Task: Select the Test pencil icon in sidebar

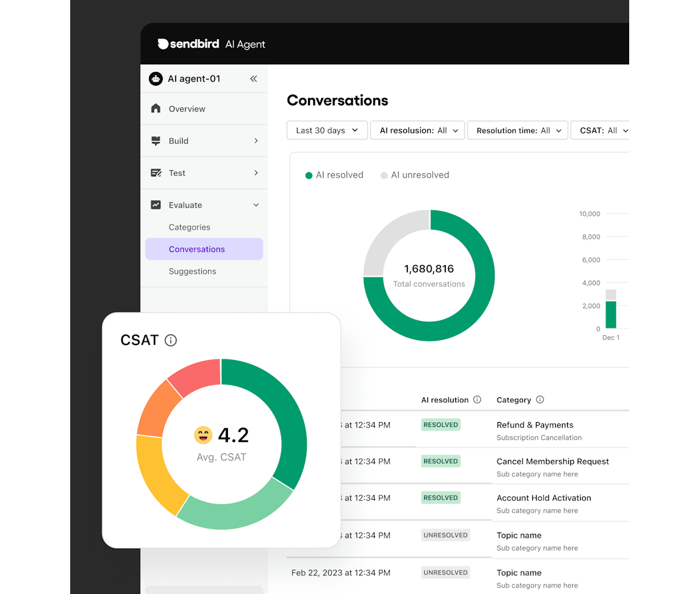Action: 156,173
